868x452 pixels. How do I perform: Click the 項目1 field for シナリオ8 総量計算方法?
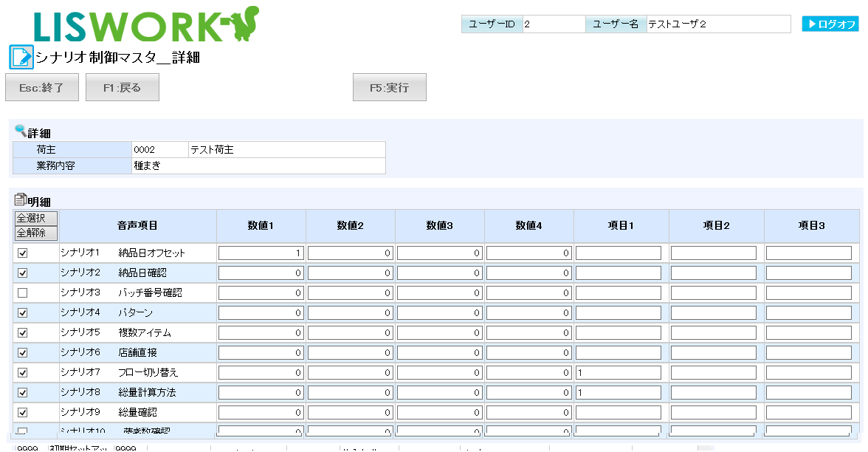point(619,392)
